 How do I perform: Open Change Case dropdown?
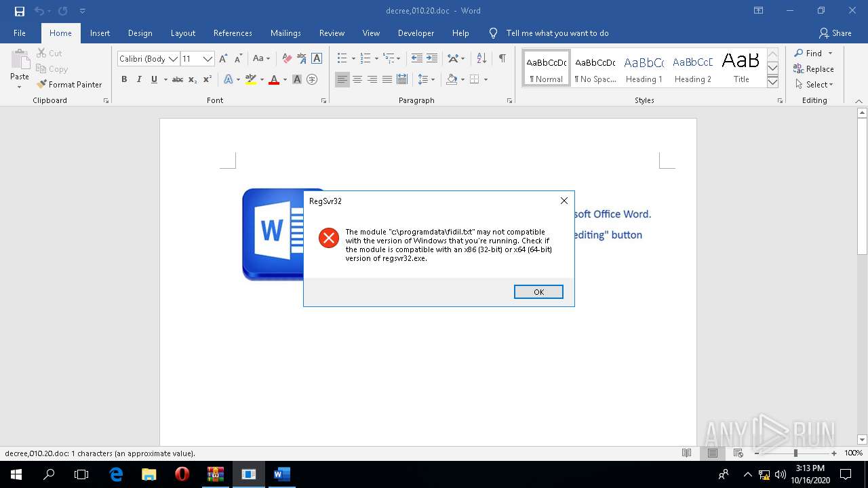261,59
